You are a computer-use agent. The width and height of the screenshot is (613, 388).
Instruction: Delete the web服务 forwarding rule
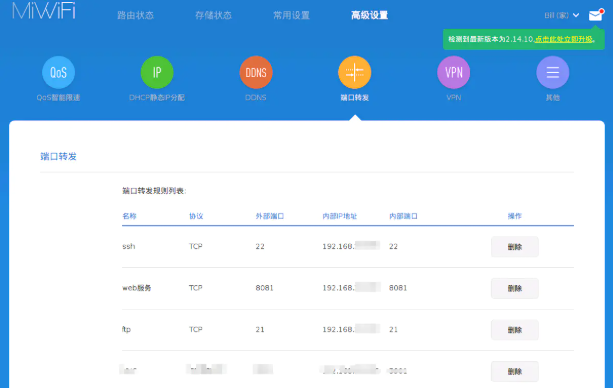(514, 288)
